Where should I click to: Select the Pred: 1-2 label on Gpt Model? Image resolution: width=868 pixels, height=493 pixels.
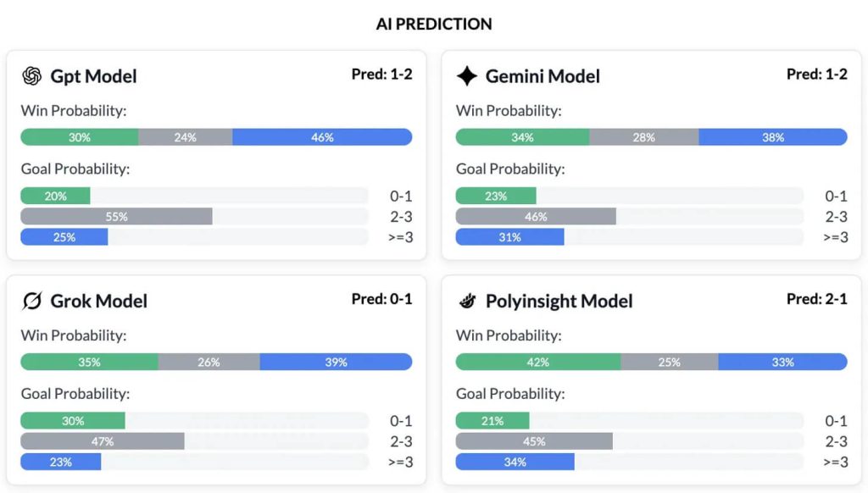pos(382,75)
